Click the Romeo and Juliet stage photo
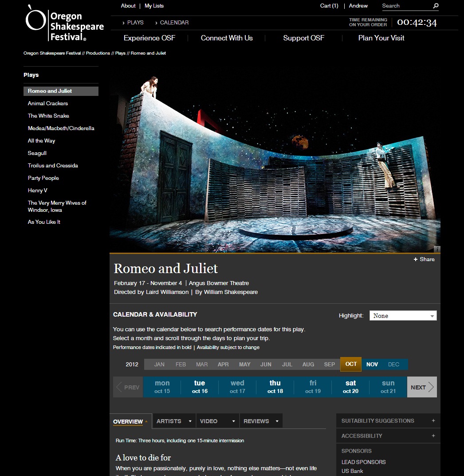The image size is (464, 476). point(275,159)
